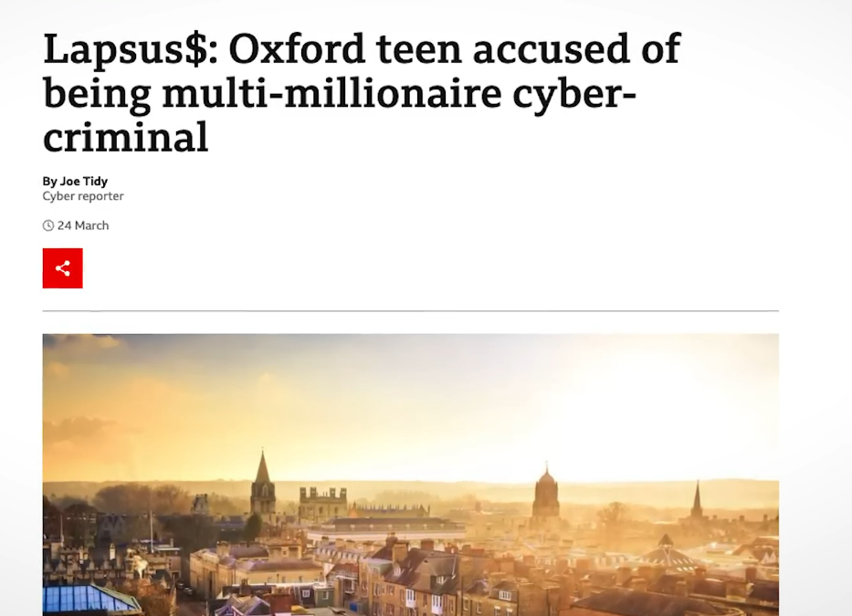Click the author name Joe Tidy
The image size is (852, 616).
coord(84,182)
